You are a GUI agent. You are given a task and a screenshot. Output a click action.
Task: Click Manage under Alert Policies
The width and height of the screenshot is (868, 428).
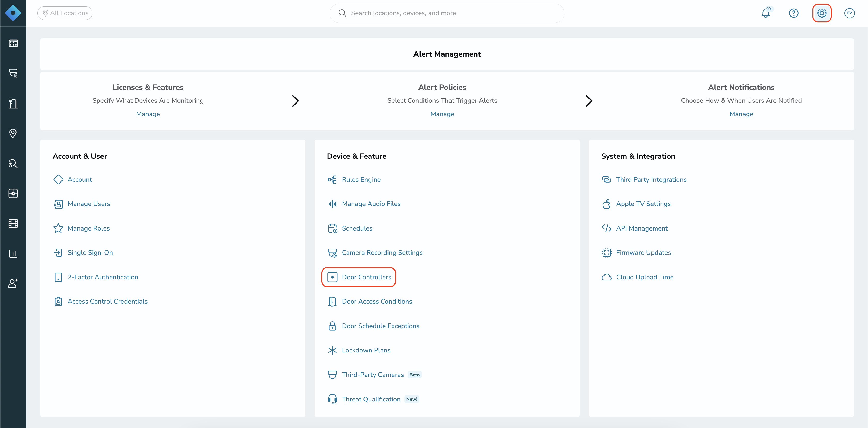click(x=442, y=114)
